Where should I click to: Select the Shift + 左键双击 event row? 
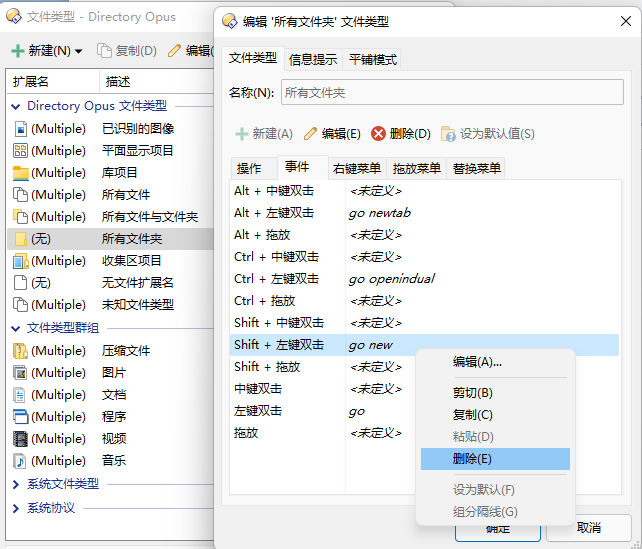(x=424, y=345)
